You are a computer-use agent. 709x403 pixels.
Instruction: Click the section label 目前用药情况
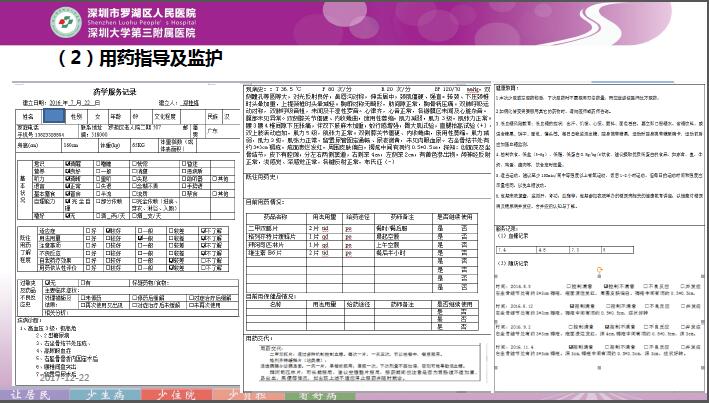click(265, 202)
